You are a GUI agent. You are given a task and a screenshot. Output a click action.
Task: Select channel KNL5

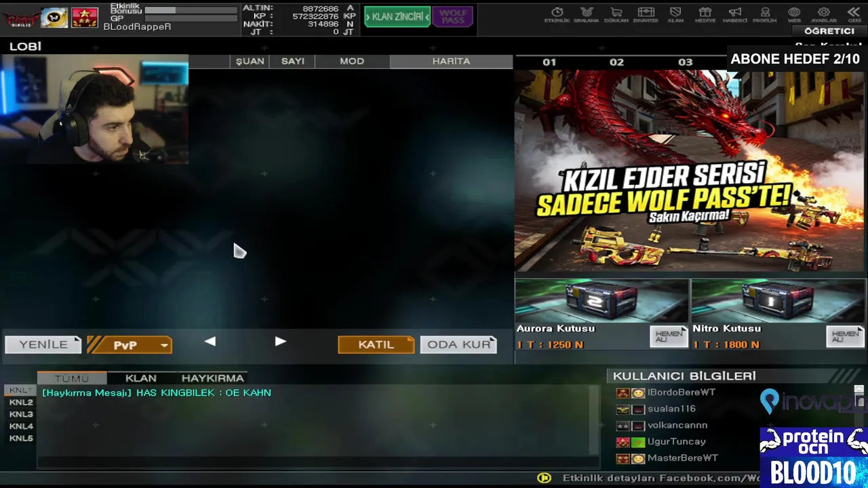20,439
